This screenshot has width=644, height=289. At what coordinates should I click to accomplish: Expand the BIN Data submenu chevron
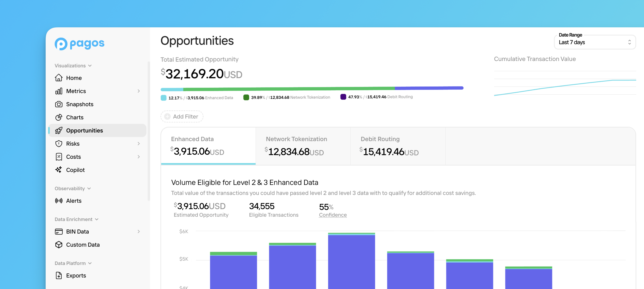(x=139, y=231)
